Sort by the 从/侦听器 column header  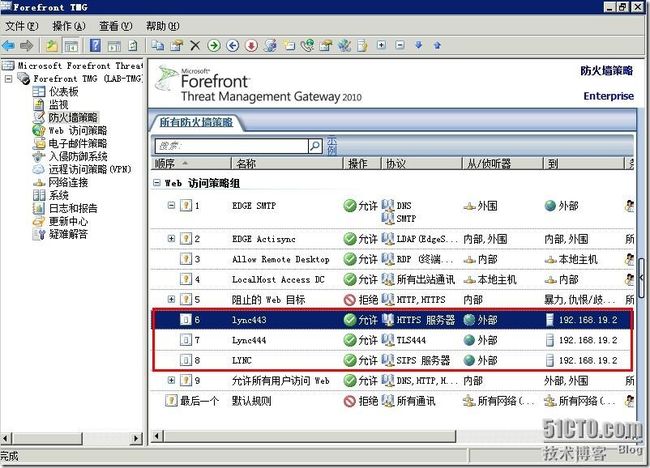[x=502, y=164]
